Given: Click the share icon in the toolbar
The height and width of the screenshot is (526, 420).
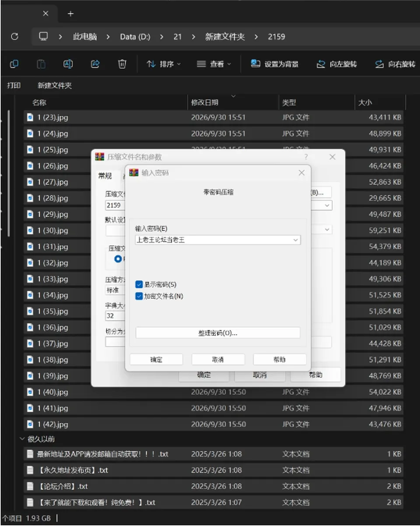Looking at the screenshot, I should [95, 64].
